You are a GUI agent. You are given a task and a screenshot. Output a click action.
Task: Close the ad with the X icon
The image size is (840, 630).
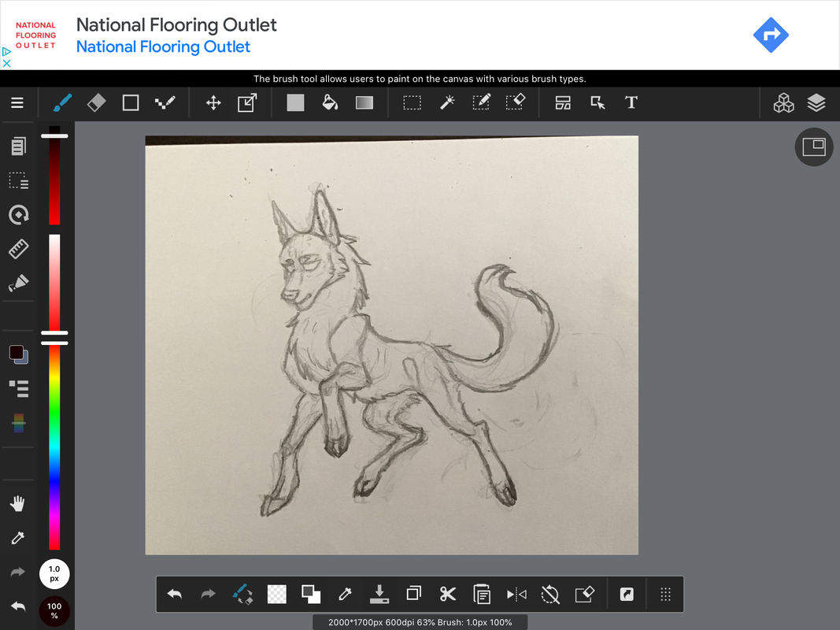point(6,63)
